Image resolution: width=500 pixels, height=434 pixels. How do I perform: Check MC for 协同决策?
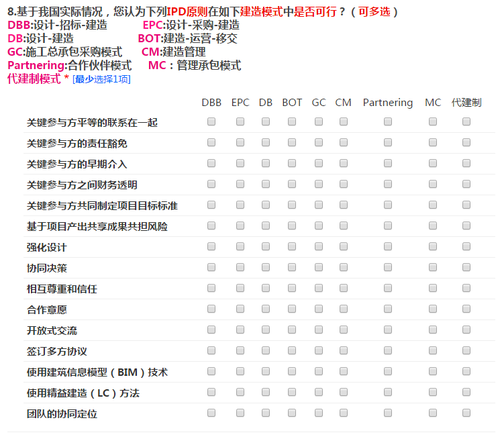[x=433, y=267]
